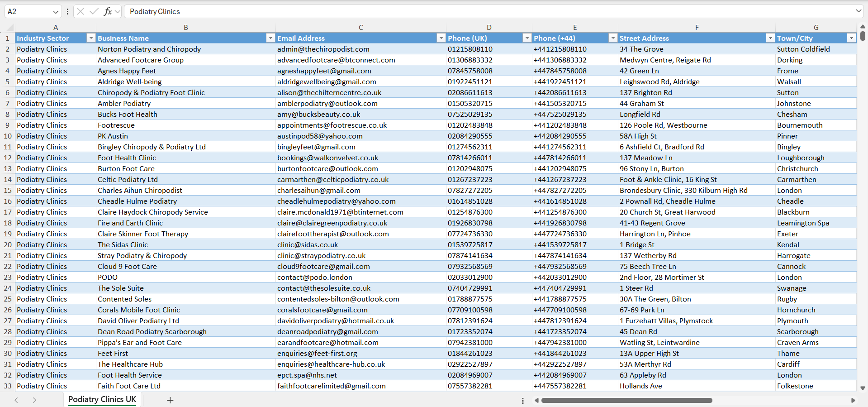The width and height of the screenshot is (868, 407).
Task: Click the horizontal scrollbar thumb
Action: pyautogui.click(x=626, y=400)
